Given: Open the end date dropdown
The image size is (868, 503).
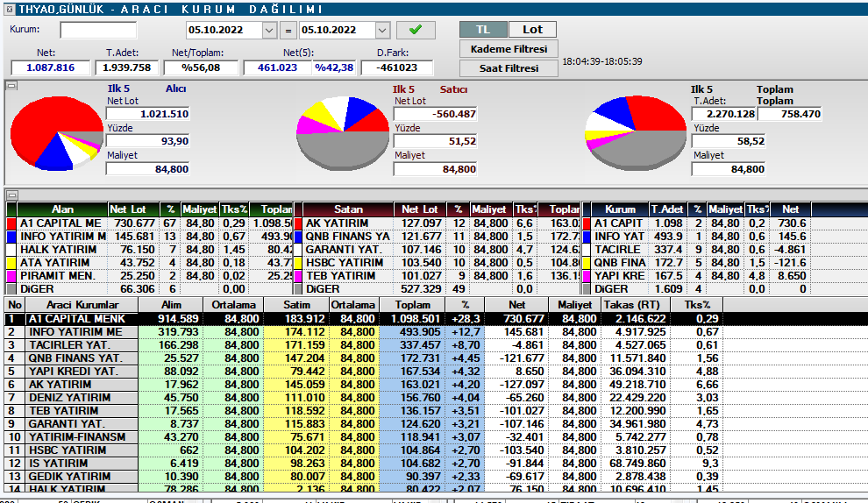Looking at the screenshot, I should point(382,30).
